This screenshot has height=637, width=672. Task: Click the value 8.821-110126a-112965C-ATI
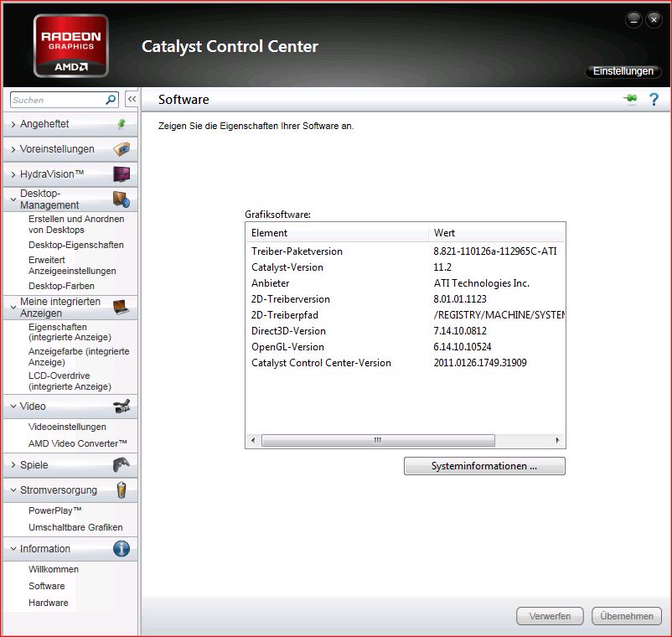click(495, 251)
